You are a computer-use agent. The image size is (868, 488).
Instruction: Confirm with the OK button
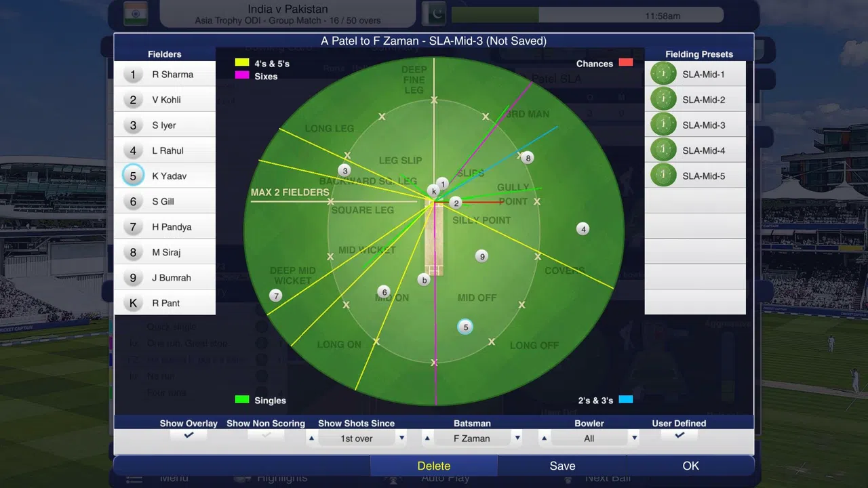(690, 466)
